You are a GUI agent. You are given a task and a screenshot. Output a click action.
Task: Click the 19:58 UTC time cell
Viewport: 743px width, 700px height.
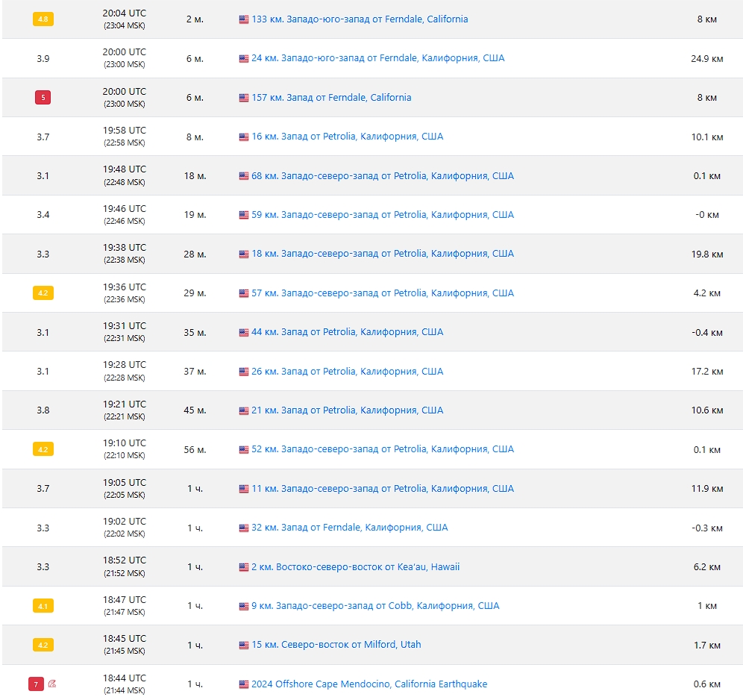[125, 136]
